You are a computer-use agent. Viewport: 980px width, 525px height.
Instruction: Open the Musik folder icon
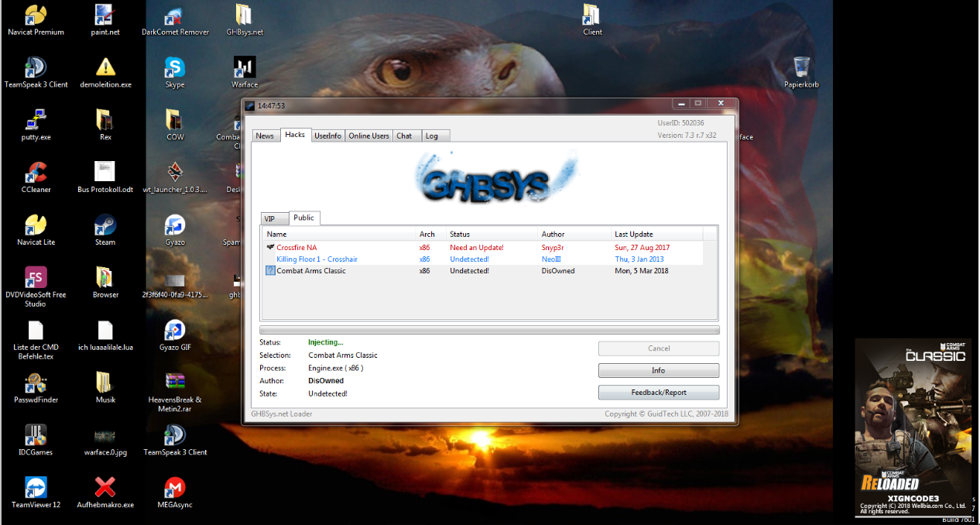[105, 388]
